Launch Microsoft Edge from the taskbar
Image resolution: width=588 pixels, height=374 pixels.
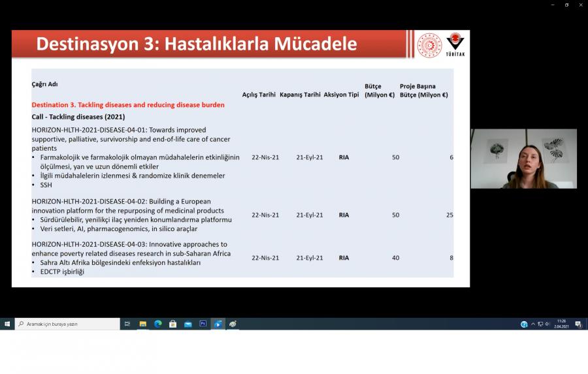[157, 324]
